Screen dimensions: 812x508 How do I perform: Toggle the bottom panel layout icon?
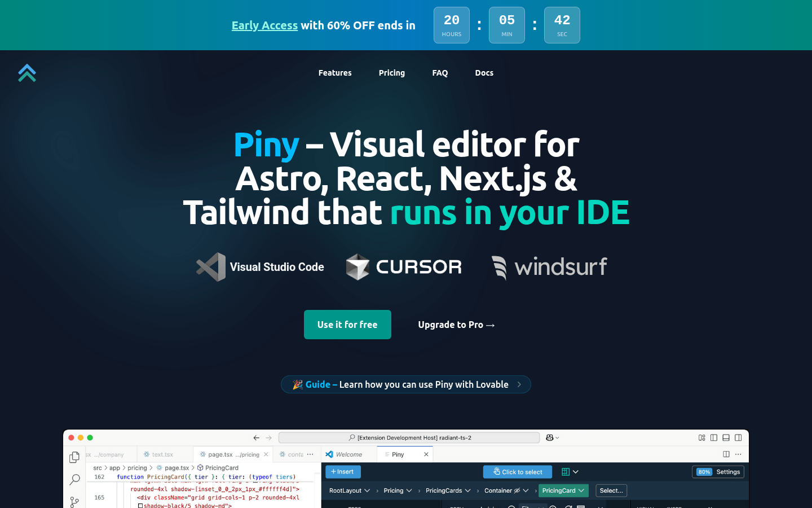coord(726,437)
